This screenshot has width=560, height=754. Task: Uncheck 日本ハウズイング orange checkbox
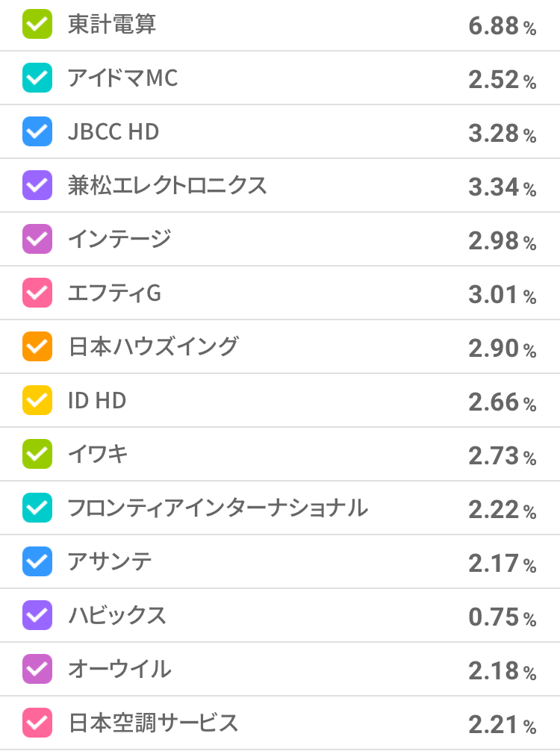(x=37, y=347)
